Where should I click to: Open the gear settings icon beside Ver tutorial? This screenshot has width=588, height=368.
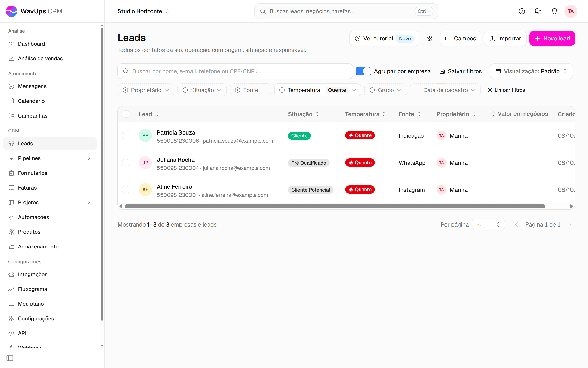point(429,38)
